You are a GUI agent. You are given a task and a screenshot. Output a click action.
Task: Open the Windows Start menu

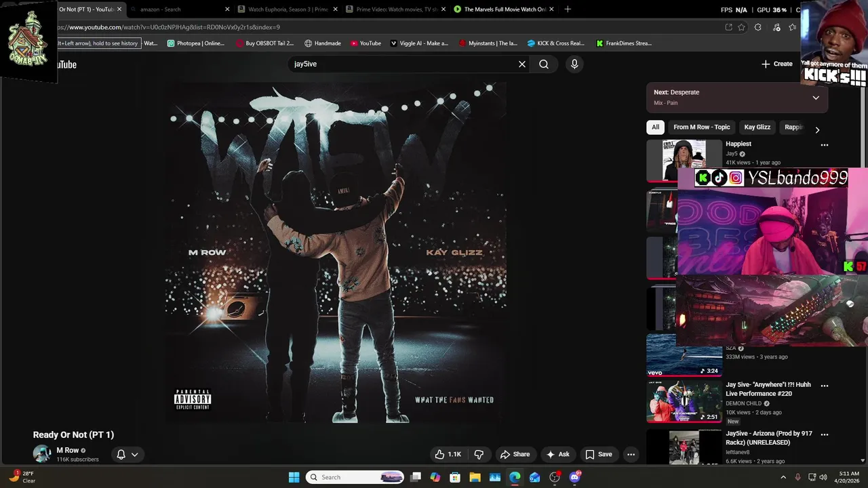click(294, 477)
